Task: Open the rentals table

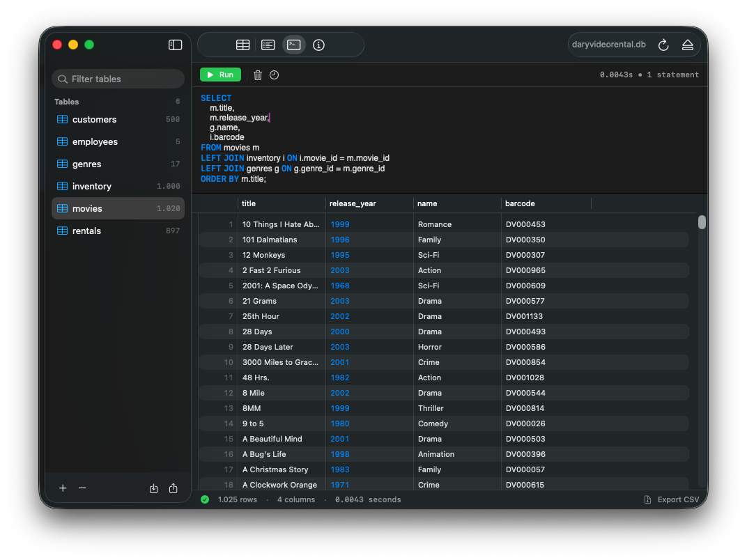Action: 118,231
